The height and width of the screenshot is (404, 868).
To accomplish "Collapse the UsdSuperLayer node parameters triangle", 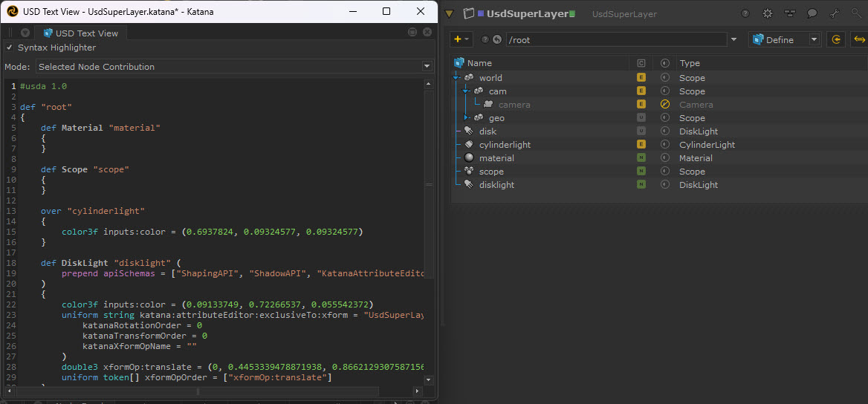I will tap(449, 13).
